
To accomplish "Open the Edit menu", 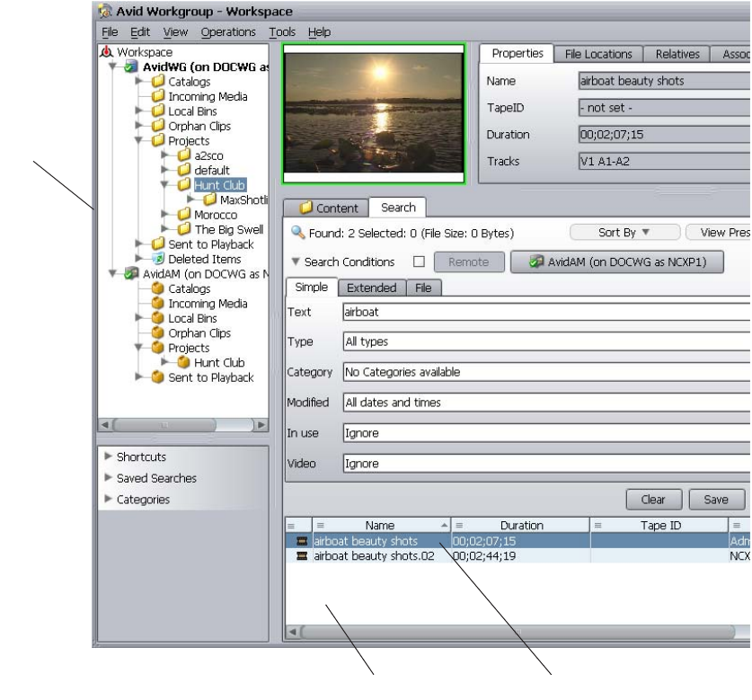I will (140, 32).
